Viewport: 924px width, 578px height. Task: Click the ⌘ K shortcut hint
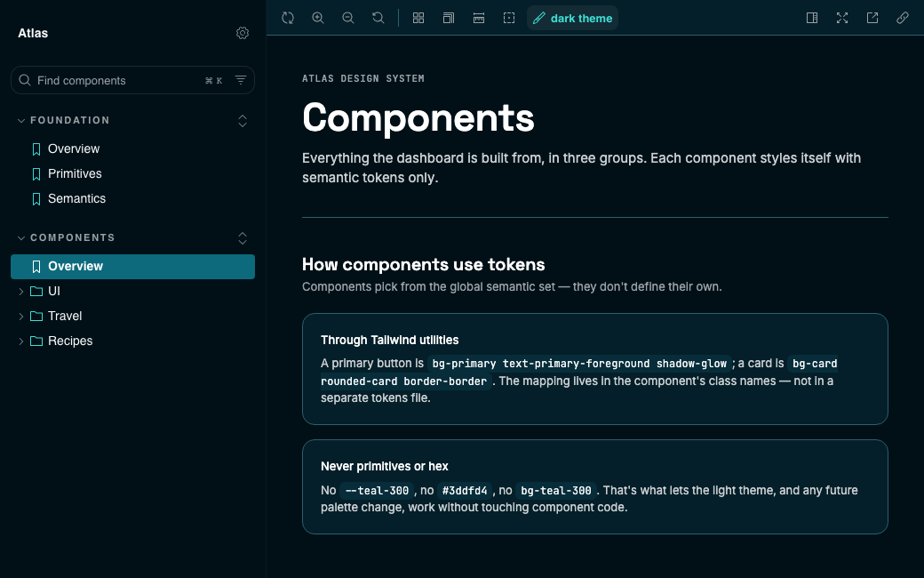click(213, 81)
